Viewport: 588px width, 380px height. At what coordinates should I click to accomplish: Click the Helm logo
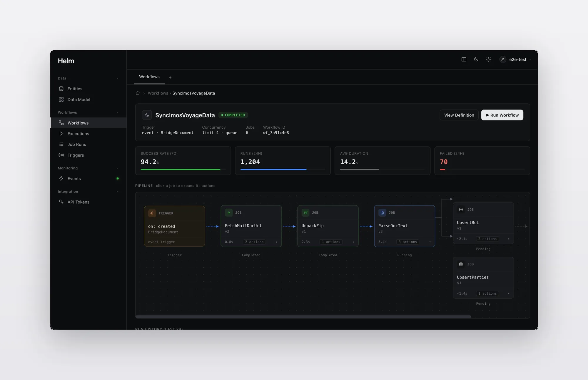click(66, 61)
